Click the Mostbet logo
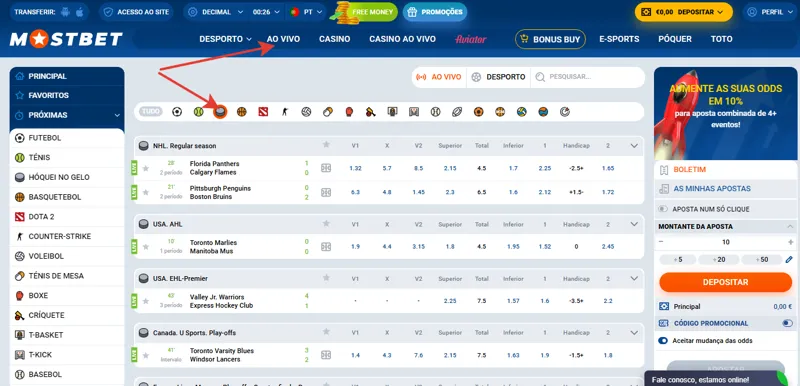The width and height of the screenshot is (800, 386). click(66, 39)
